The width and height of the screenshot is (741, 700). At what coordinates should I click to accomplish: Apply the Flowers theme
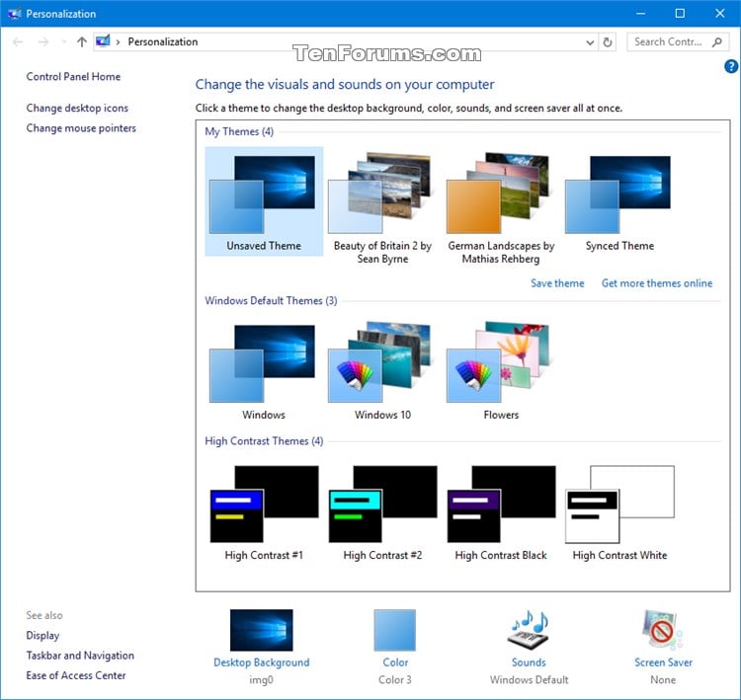tap(501, 371)
